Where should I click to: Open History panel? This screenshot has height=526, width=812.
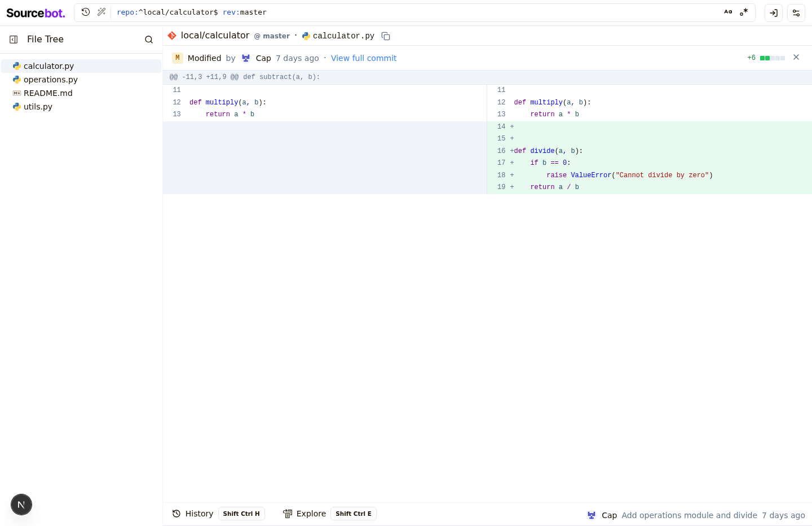click(193, 514)
